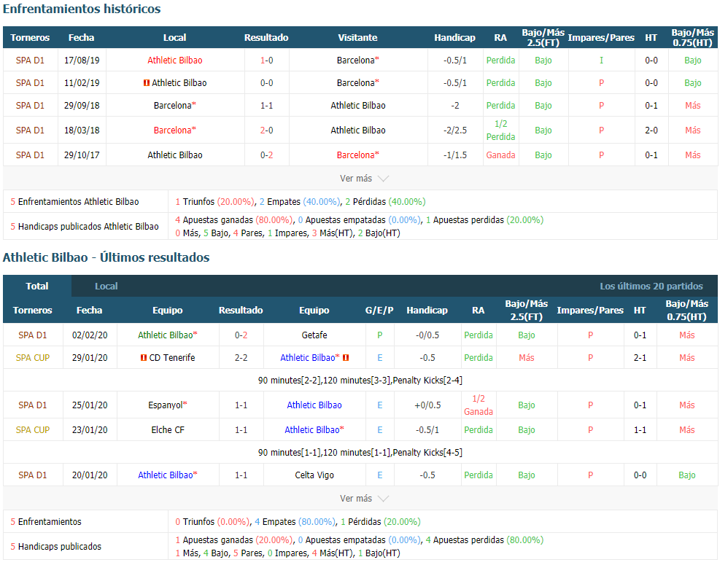Click the 2-2 result against CD Tenerife
This screenshot has height=565, width=728.
point(241,358)
